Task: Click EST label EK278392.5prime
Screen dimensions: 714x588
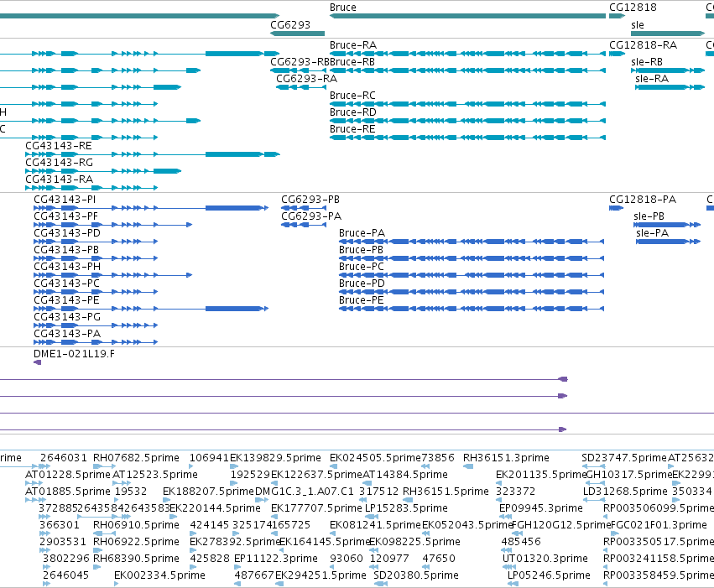Action: tap(235, 542)
